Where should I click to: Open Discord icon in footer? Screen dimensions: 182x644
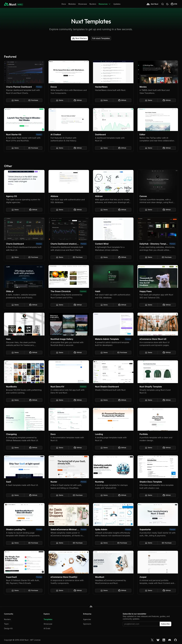(170, 640)
